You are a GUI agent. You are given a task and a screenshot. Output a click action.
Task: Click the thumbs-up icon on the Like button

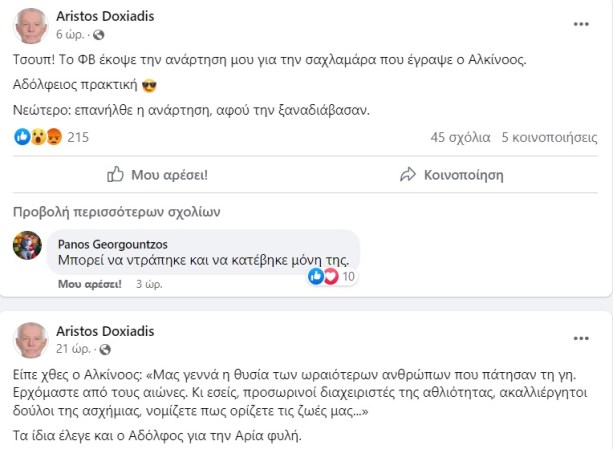pos(116,174)
